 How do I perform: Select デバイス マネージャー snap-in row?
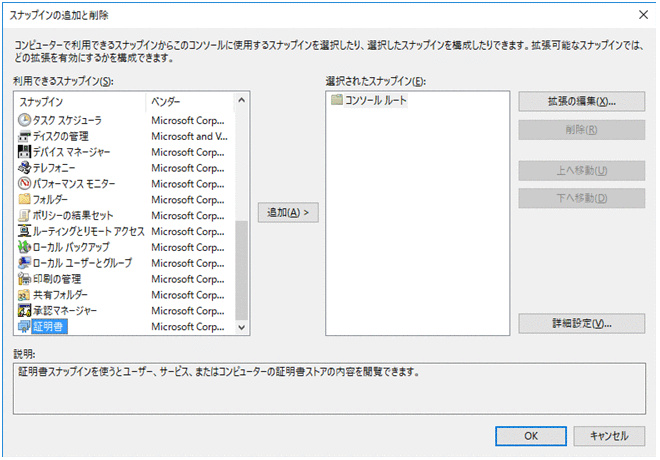(125, 152)
